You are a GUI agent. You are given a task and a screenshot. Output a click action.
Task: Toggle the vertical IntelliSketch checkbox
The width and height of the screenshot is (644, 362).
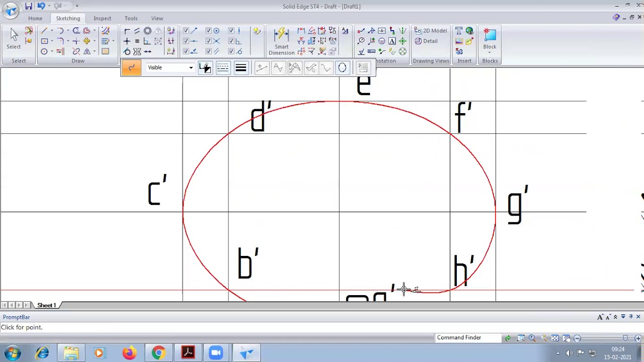point(231,30)
